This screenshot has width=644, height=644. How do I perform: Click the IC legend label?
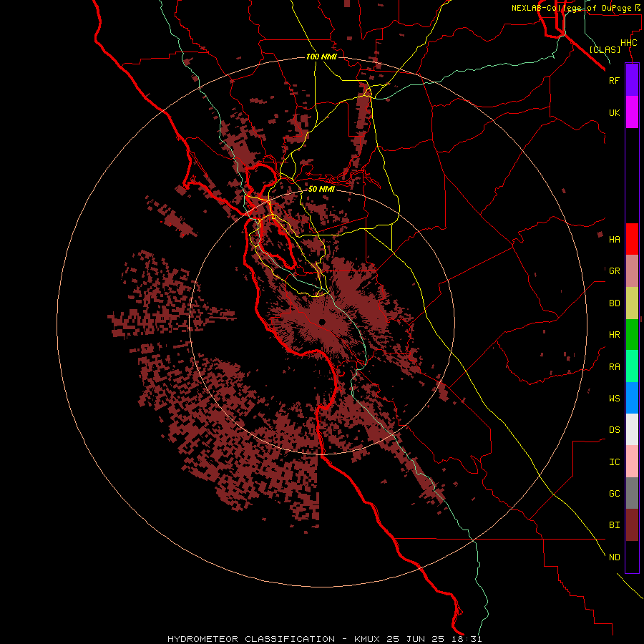click(x=614, y=462)
